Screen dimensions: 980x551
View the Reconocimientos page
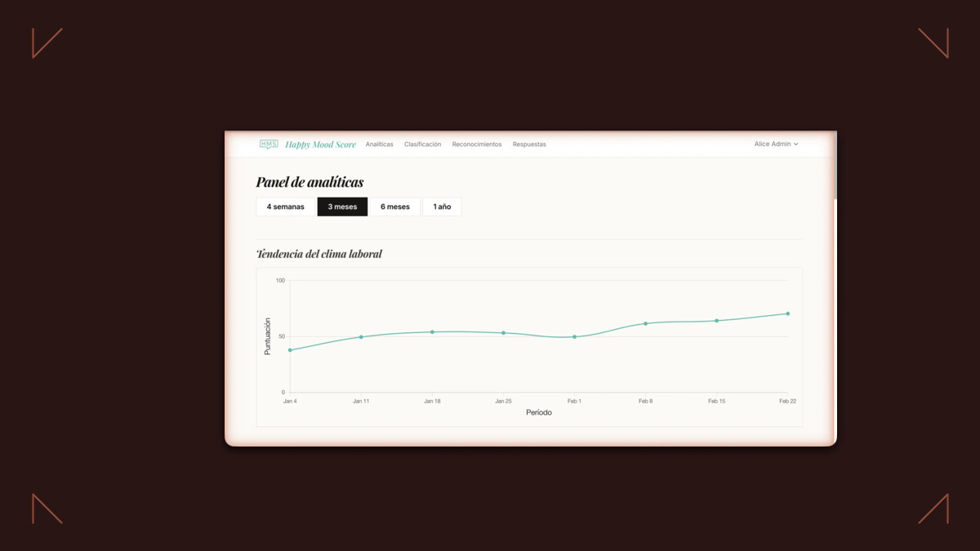(x=477, y=144)
